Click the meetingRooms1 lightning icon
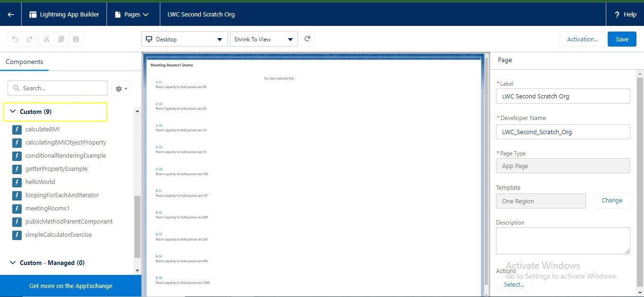Image resolution: width=644 pixels, height=297 pixels. [17, 209]
